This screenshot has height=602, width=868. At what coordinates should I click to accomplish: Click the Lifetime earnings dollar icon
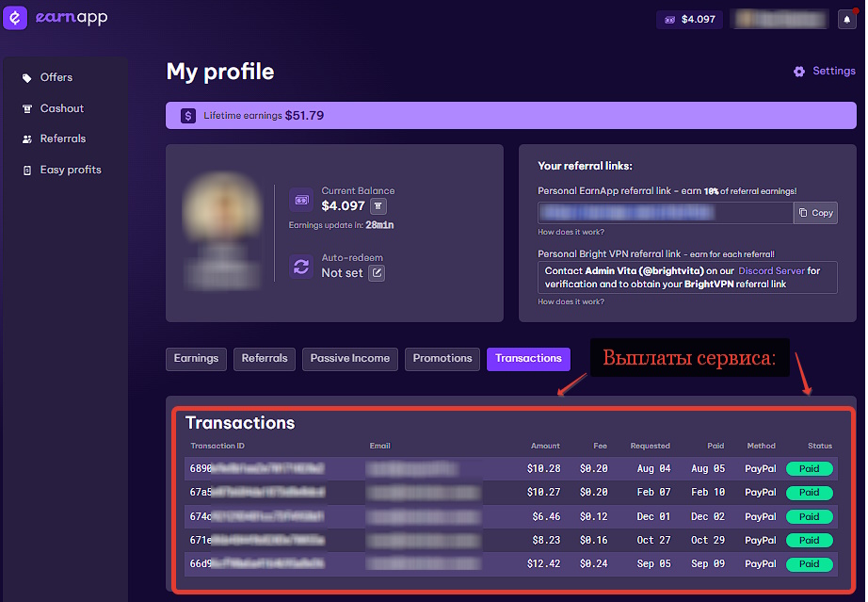click(188, 116)
